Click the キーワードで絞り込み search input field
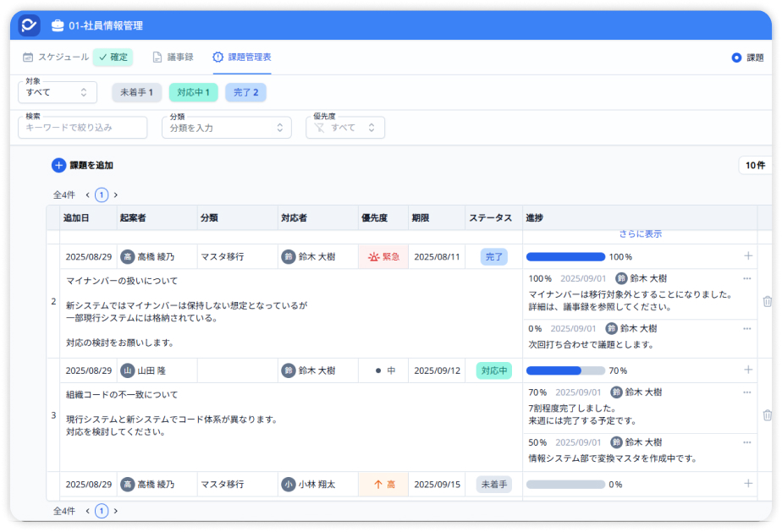This screenshot has height=532, width=782. (x=80, y=127)
